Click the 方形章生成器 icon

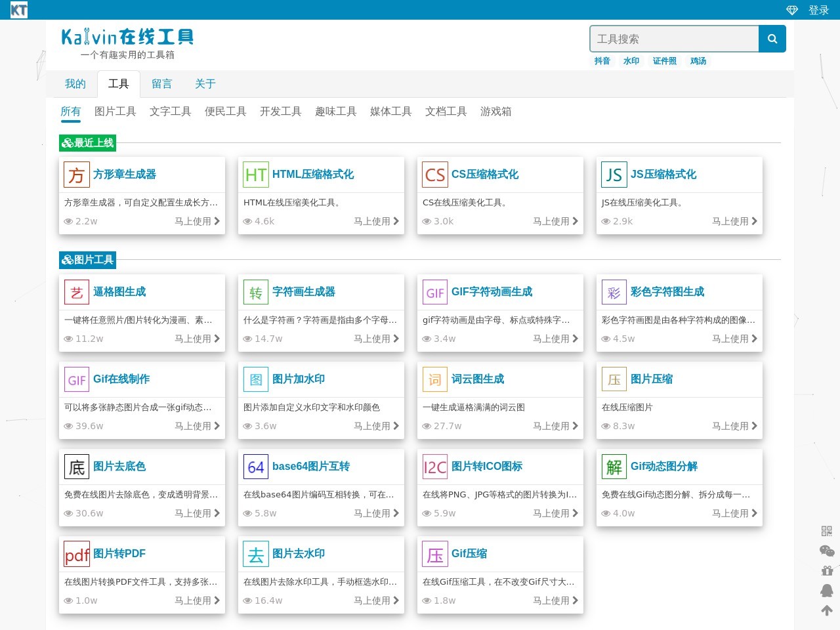(77, 175)
